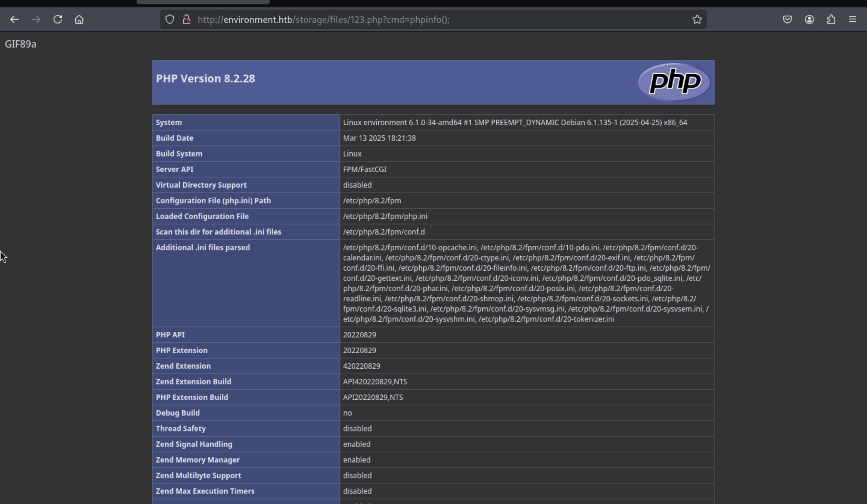Screen dimensions: 867x504
Task: Click the System row value text
Action: [515, 123]
